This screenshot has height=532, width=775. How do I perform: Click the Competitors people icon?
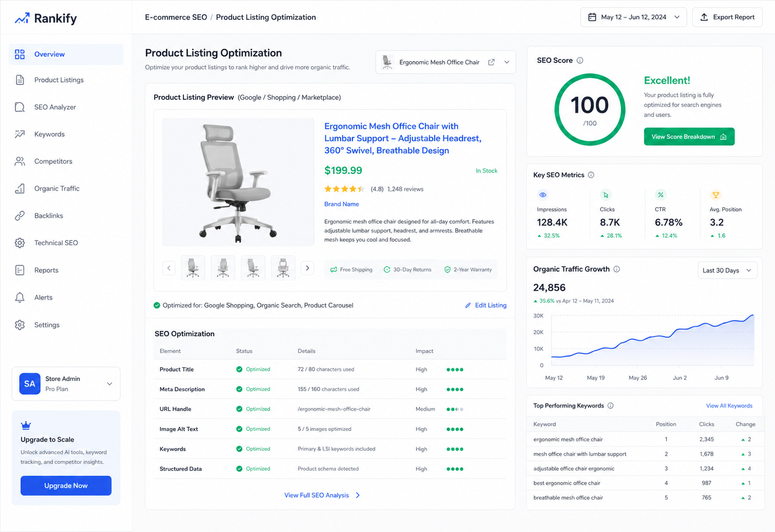tap(19, 161)
